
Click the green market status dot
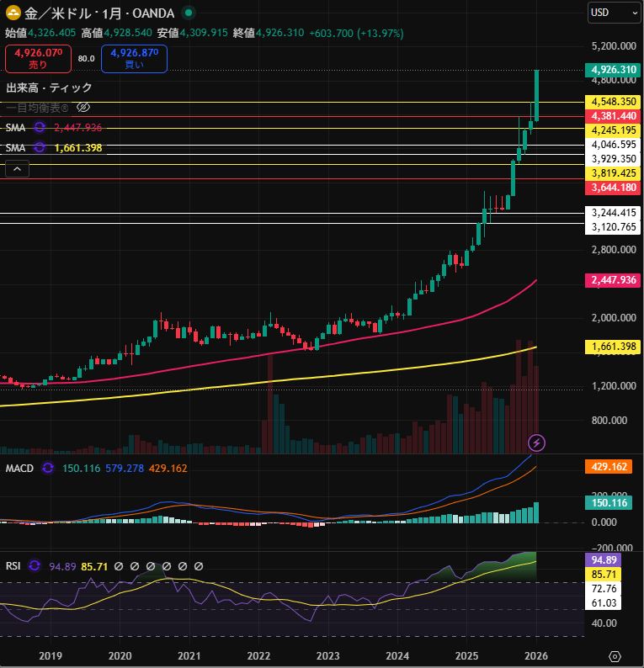tap(189, 13)
